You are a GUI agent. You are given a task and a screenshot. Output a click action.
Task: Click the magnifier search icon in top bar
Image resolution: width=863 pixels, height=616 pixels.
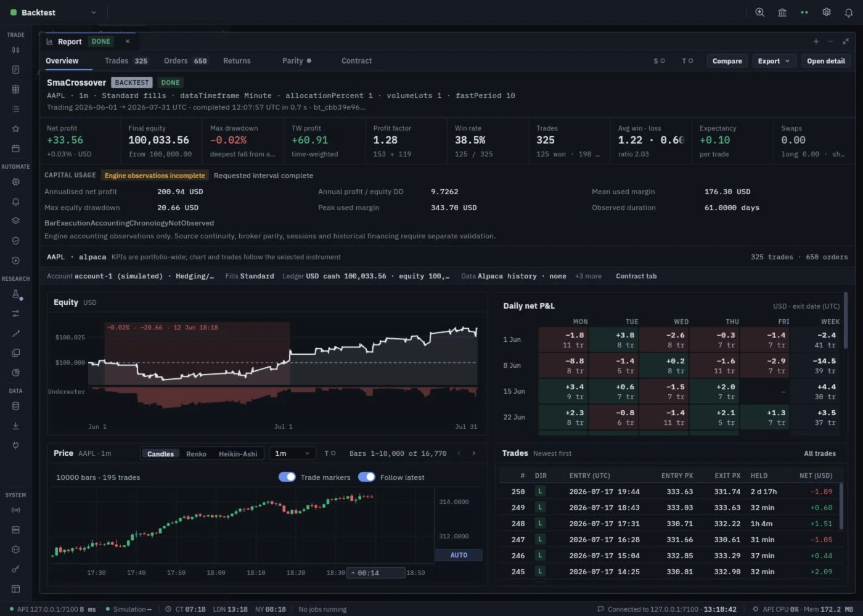tap(760, 12)
